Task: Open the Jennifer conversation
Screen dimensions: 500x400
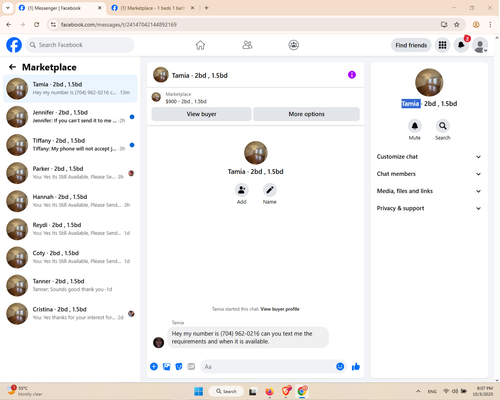Action: pyautogui.click(x=70, y=117)
